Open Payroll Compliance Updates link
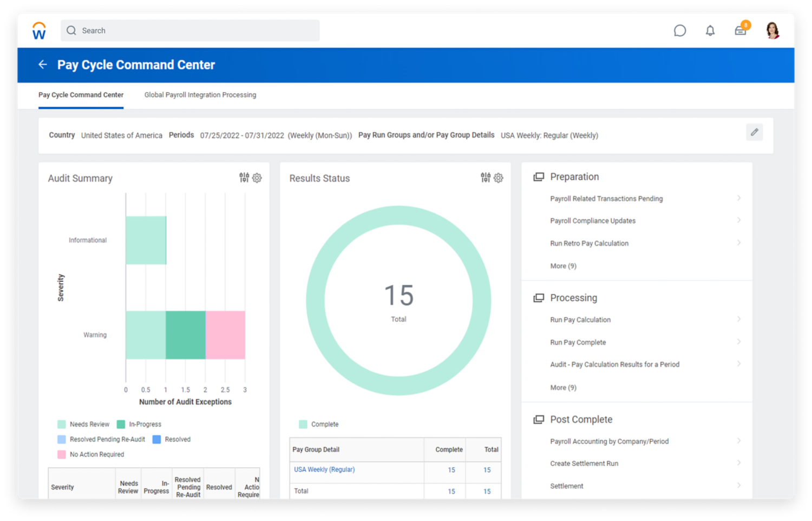 coord(593,221)
